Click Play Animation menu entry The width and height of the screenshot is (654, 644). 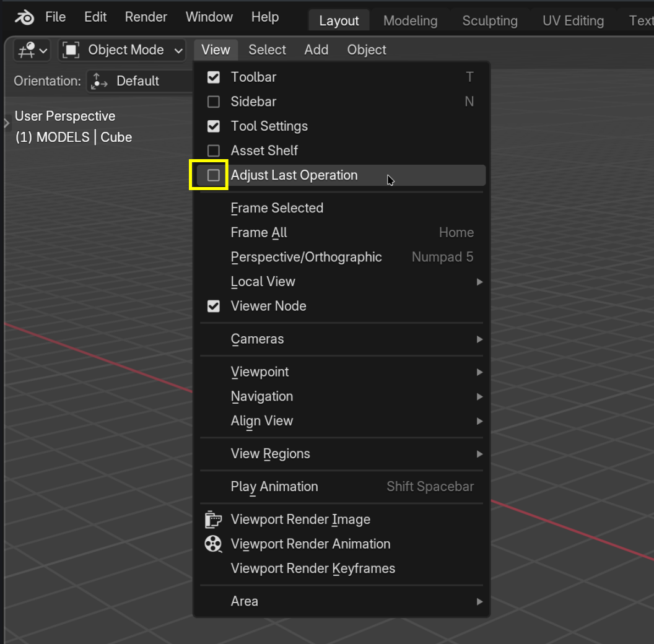click(274, 487)
